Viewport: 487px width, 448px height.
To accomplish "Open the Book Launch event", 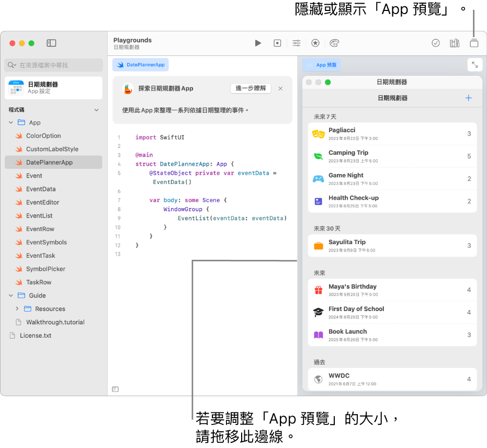I will pos(392,335).
